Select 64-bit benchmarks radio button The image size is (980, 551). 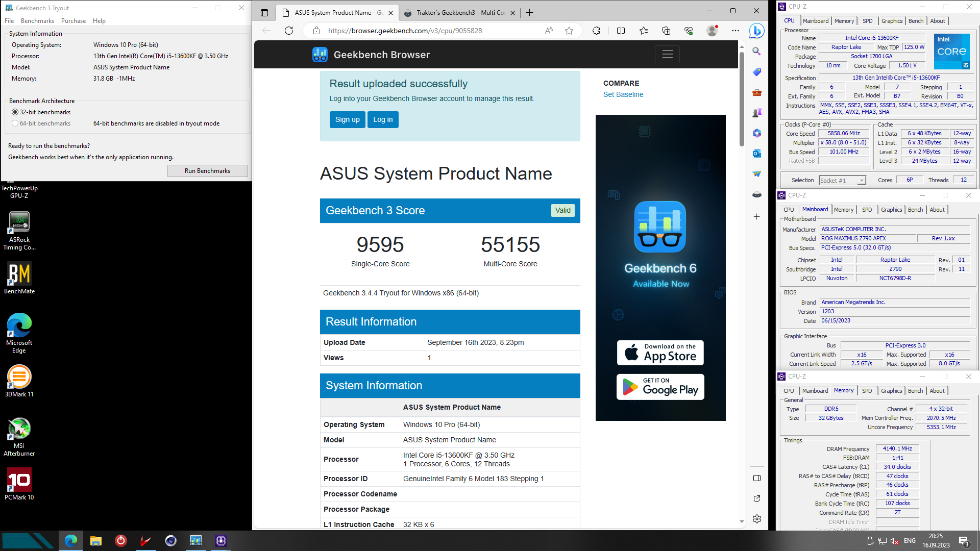point(15,123)
